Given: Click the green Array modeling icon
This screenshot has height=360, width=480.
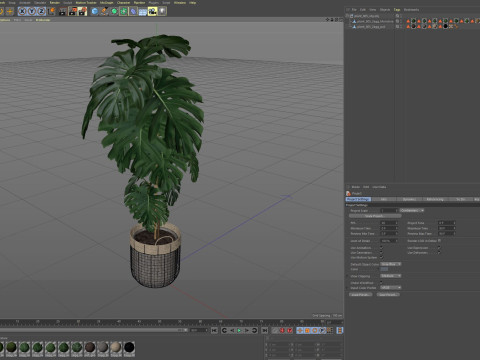Looking at the screenshot, I should pyautogui.click(x=124, y=11).
